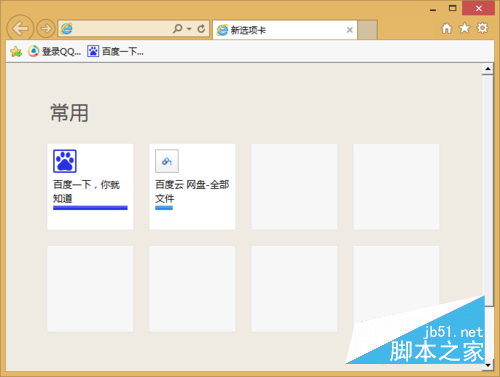This screenshot has width=500, height=377.
Task: Open the 百度一下... favorites bar link
Action: click(x=115, y=51)
